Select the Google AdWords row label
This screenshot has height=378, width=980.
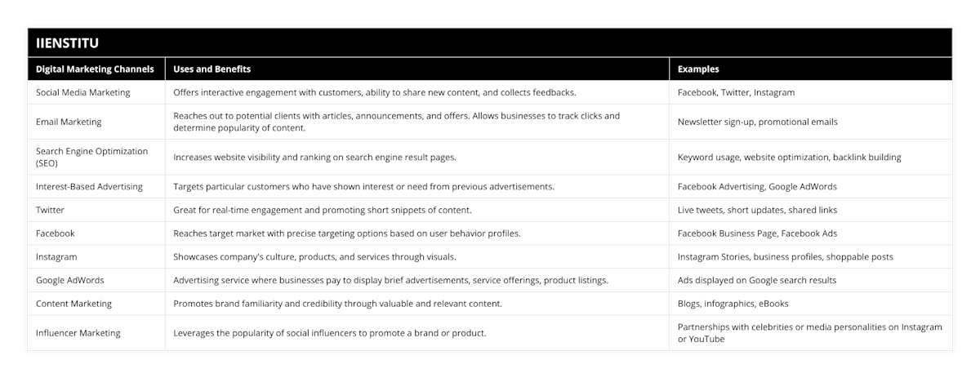[x=70, y=280]
